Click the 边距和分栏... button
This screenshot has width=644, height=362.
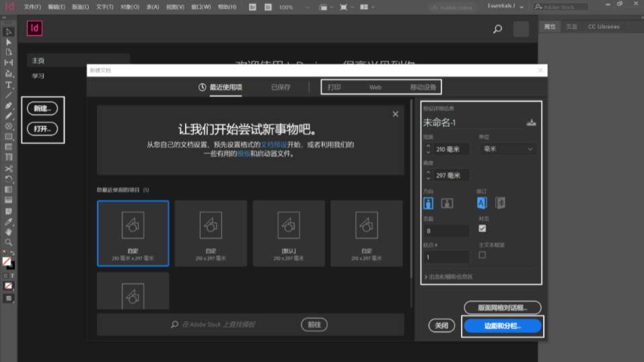(x=502, y=326)
